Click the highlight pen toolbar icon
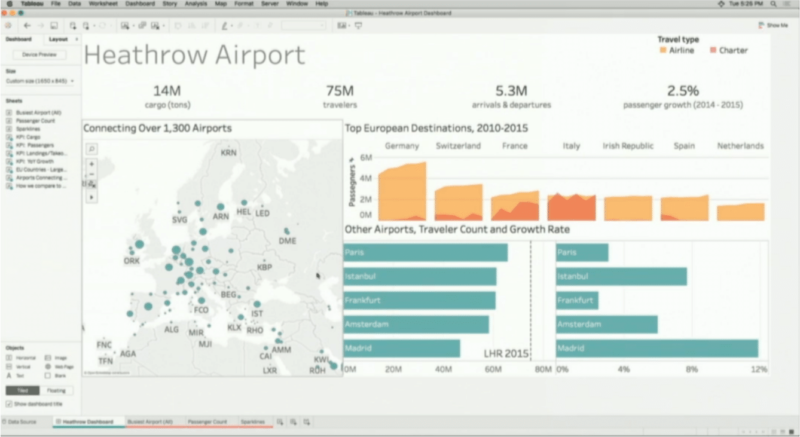This screenshot has width=800, height=437. click(224, 25)
